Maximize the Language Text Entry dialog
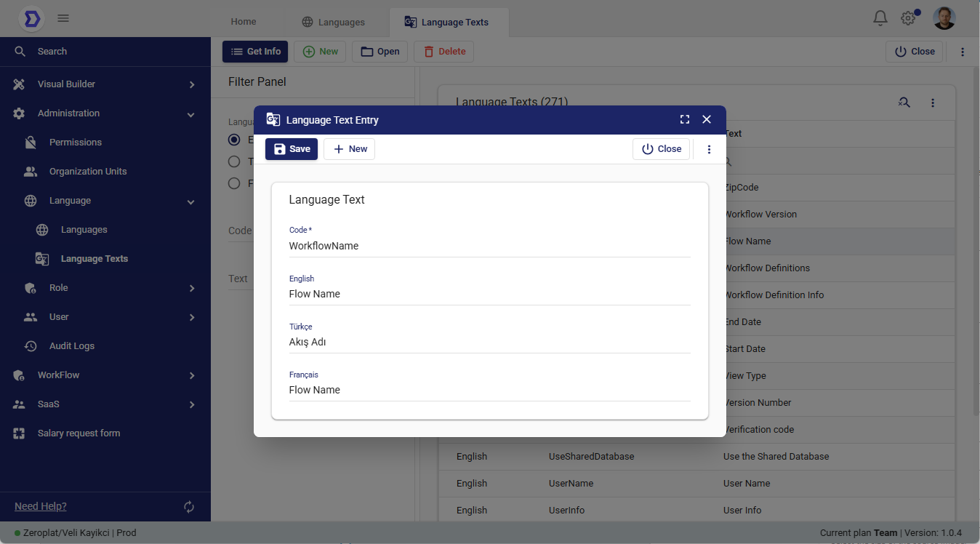Screen dimensions: 980x544 [685, 120]
